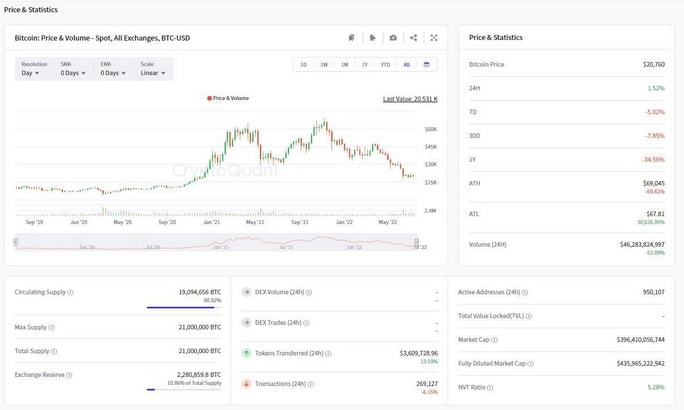Click left handle of chart range navigator
This screenshot has width=684, height=410.
click(x=16, y=242)
